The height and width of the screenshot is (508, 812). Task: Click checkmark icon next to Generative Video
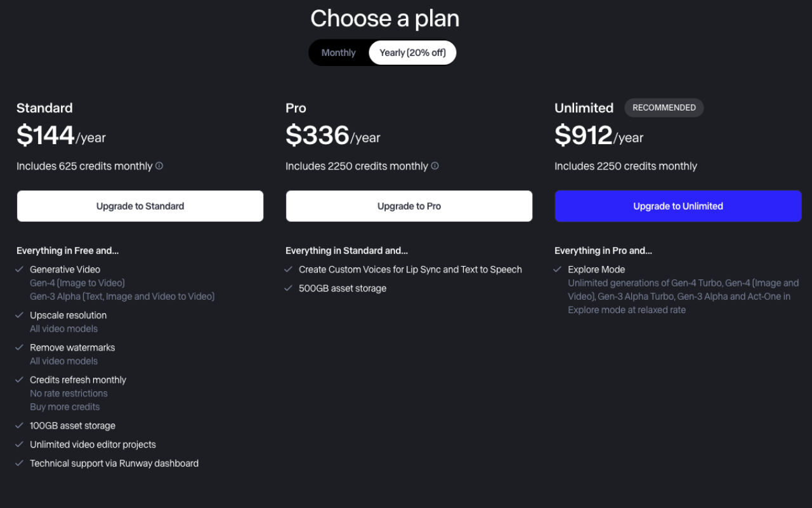tap(20, 269)
